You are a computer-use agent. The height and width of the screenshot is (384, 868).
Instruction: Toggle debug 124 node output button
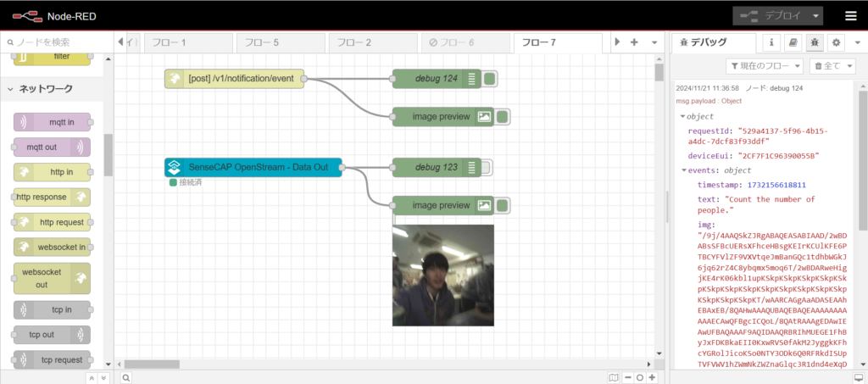[489, 79]
